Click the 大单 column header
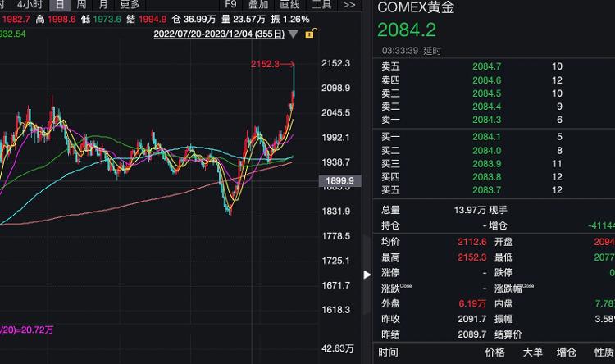Screen dimensions: 615x364 coord(532,353)
